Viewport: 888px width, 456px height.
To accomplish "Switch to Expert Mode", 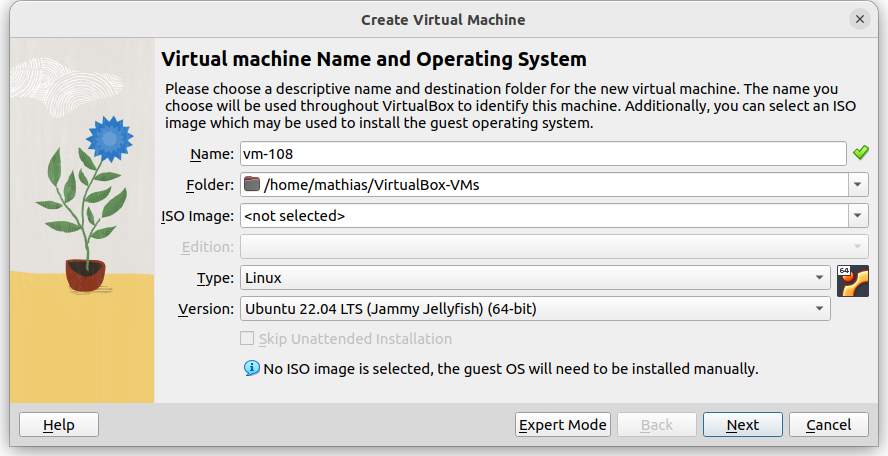I will click(x=563, y=425).
